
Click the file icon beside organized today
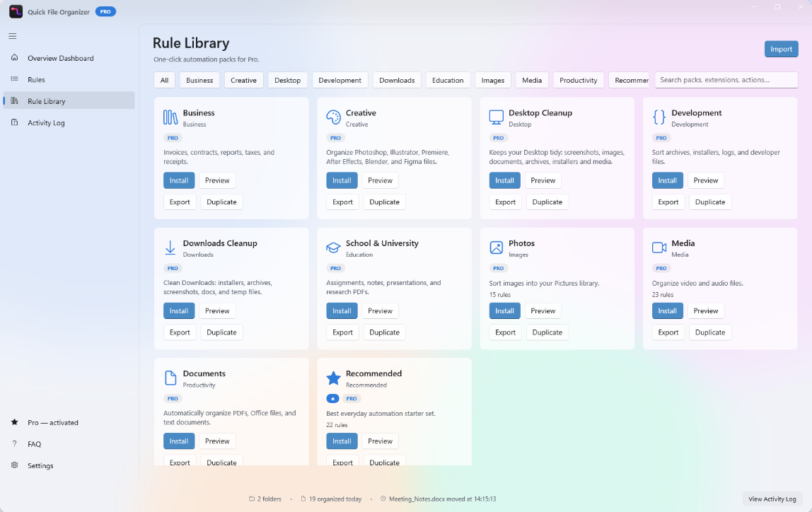coord(303,499)
